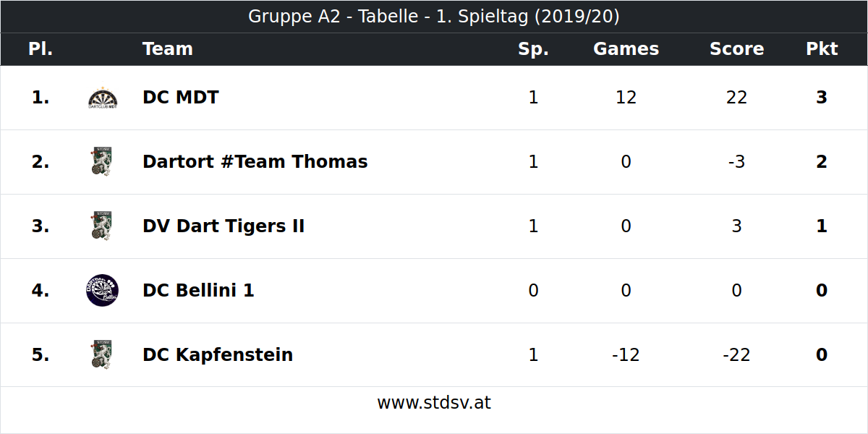Screen dimensions: 868x434
Task: Click DC Kapfenstein's score value -22
Action: [x=736, y=354]
